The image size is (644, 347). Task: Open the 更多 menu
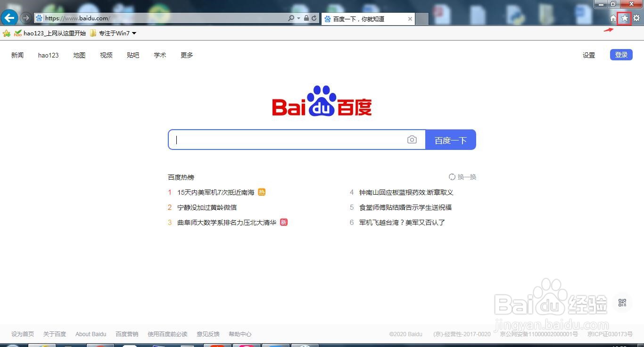coord(187,55)
